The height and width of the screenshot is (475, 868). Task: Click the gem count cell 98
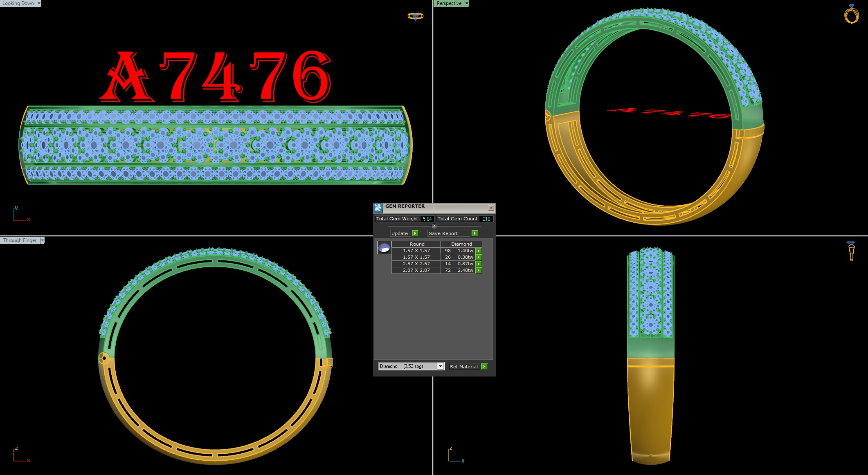448,251
